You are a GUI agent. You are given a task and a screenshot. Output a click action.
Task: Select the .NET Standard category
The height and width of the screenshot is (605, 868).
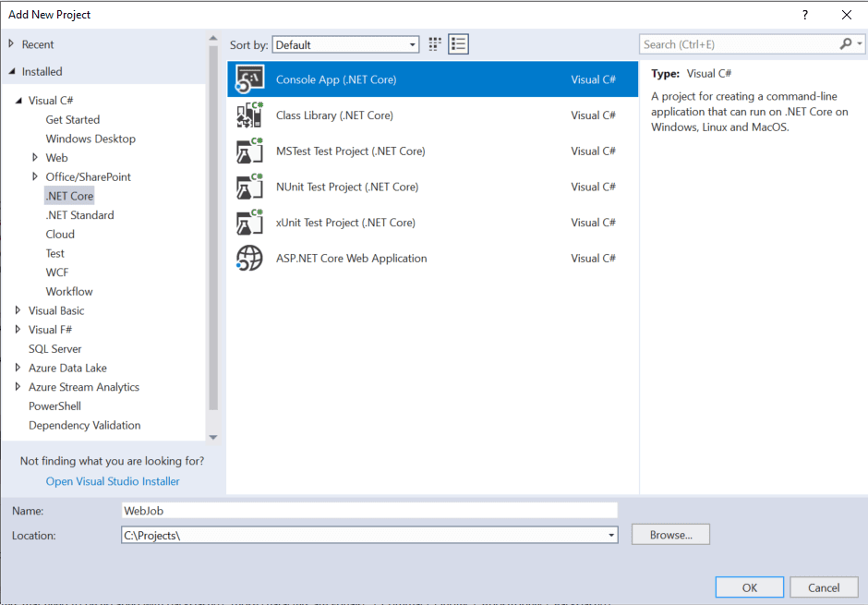[x=79, y=215]
